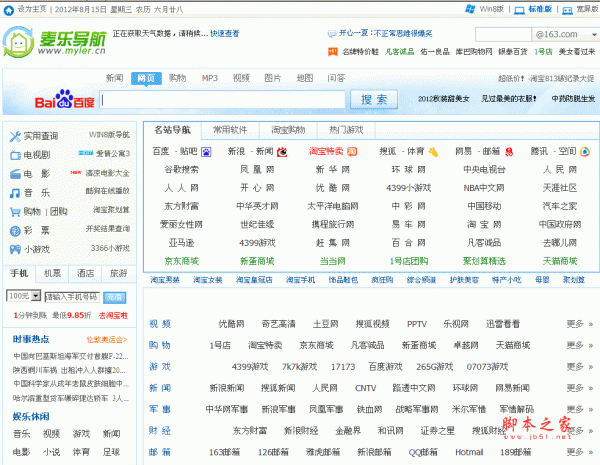Open the 伦敦奥运会 link
600x465 pixels.
(x=106, y=339)
